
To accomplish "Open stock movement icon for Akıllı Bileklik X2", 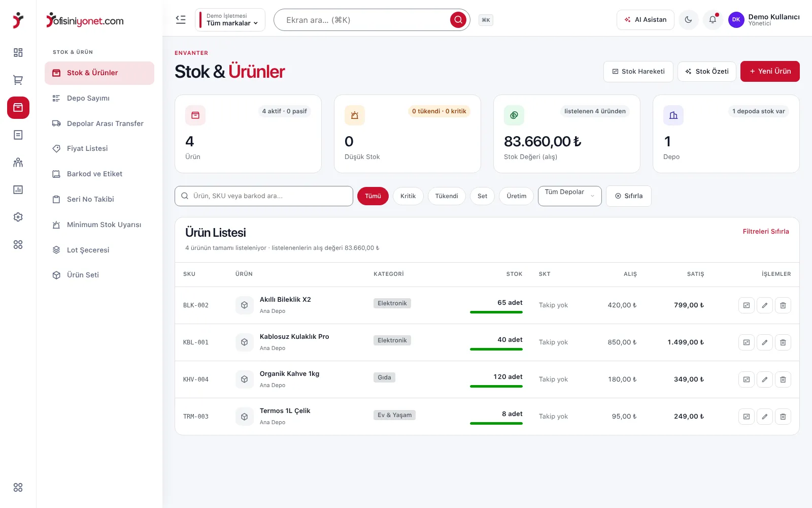I will click(x=747, y=305).
